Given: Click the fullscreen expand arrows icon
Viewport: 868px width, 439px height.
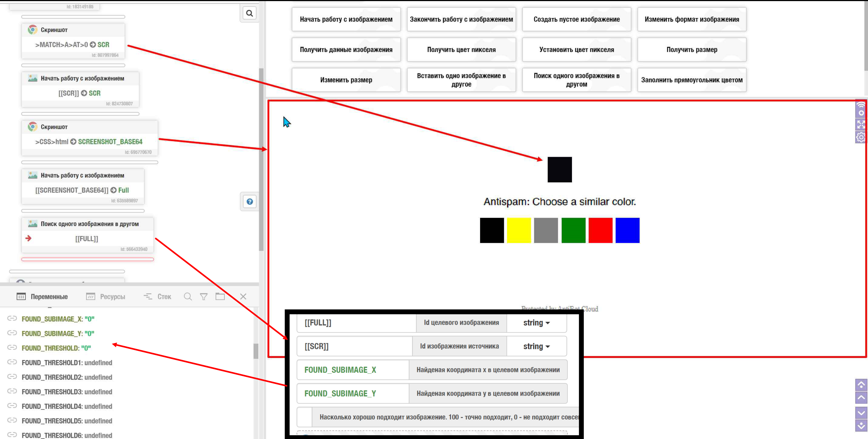Looking at the screenshot, I should pyautogui.click(x=861, y=124).
